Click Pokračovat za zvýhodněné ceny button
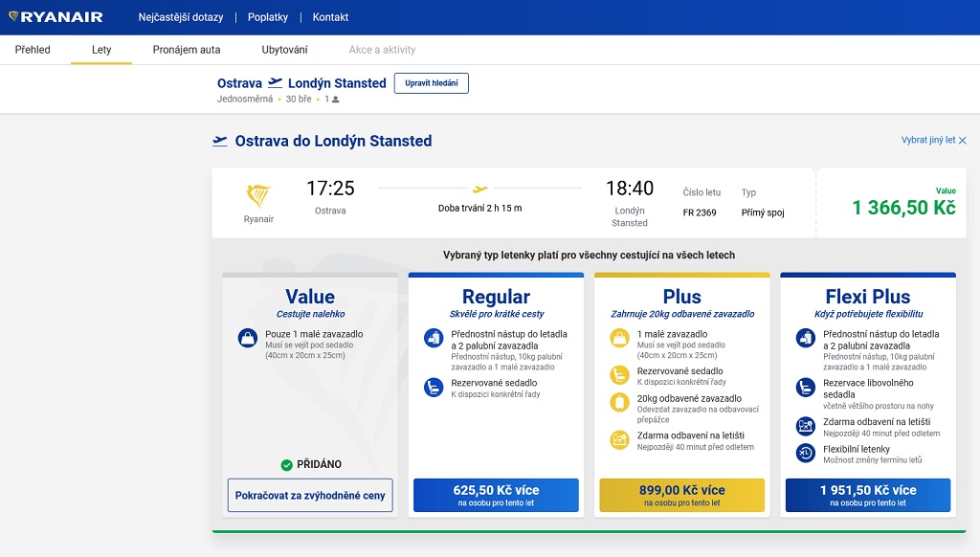 310,495
